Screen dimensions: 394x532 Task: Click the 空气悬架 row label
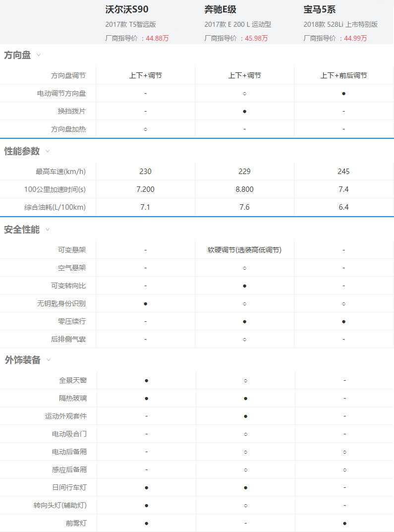(x=72, y=268)
